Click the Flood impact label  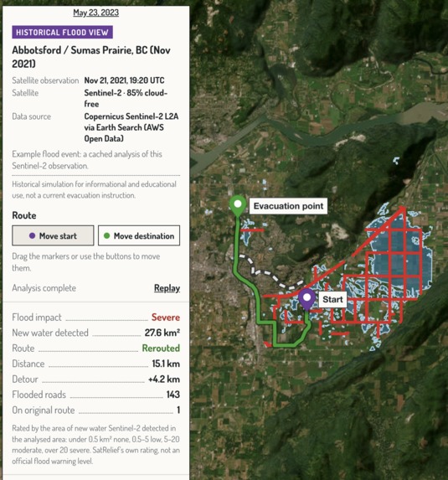point(37,317)
